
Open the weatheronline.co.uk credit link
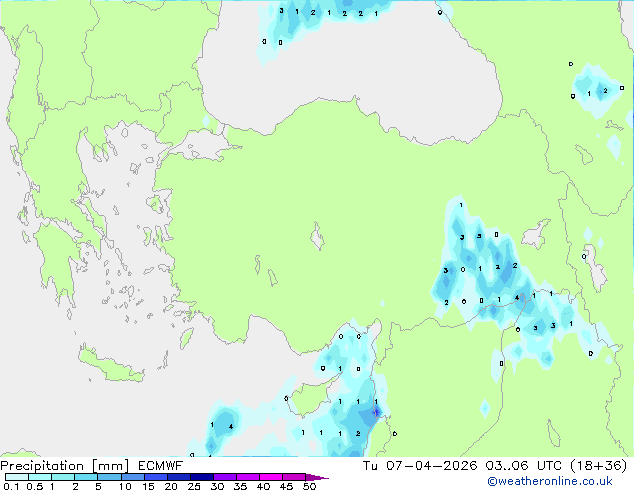(550, 481)
